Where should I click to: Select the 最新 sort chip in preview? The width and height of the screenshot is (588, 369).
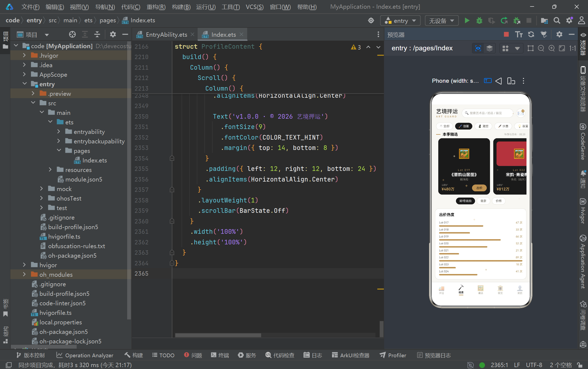tap(483, 201)
